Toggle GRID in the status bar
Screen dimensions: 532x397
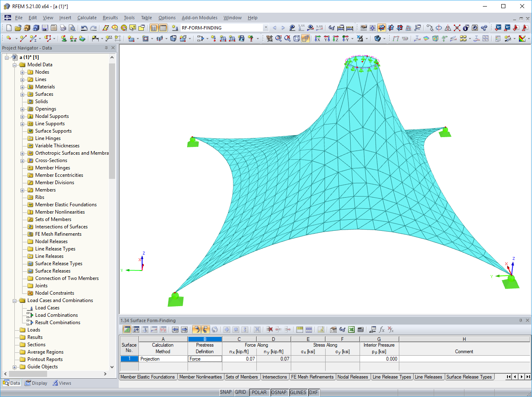click(240, 392)
